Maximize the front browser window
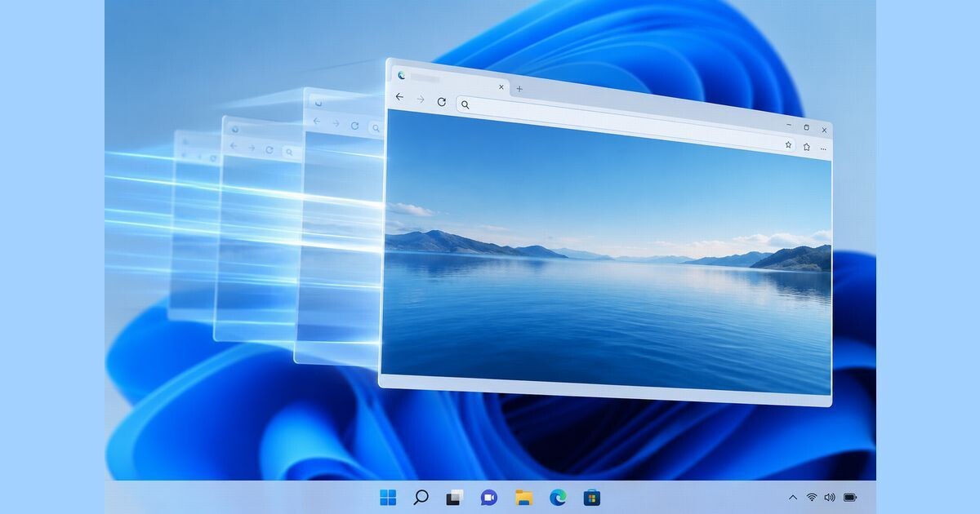Image resolution: width=980 pixels, height=514 pixels. tap(807, 127)
